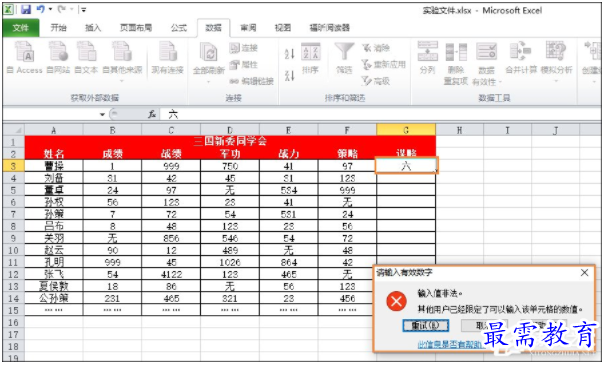Viewport: 605px width, 366px height.
Task: Click the select-all corner of the sheet
Action: point(14,130)
